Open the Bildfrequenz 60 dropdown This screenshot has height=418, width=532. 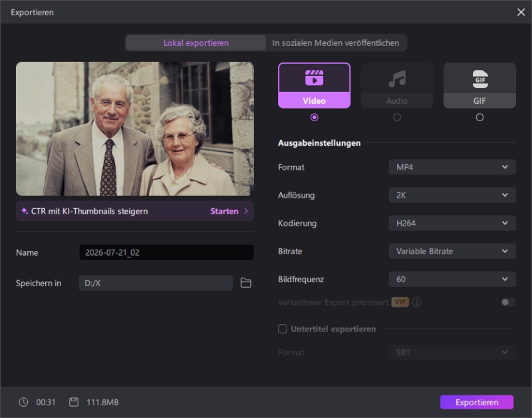point(452,279)
